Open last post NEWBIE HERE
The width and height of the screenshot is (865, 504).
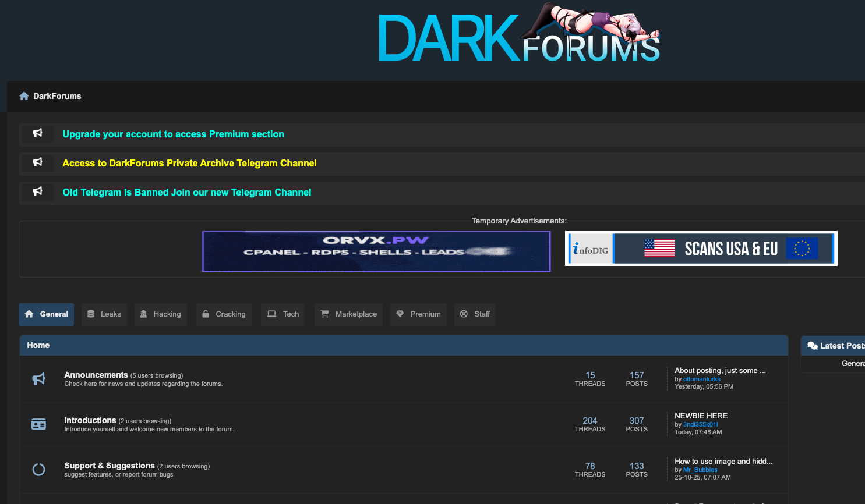tap(701, 416)
